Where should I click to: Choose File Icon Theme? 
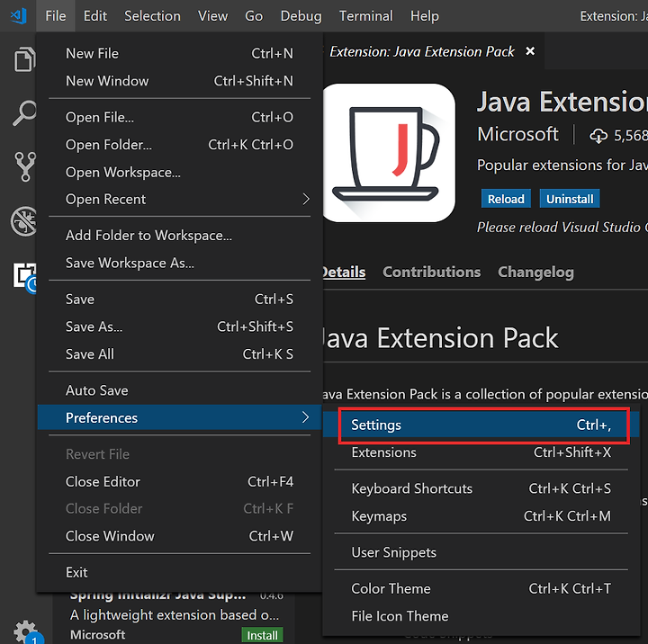point(481,616)
